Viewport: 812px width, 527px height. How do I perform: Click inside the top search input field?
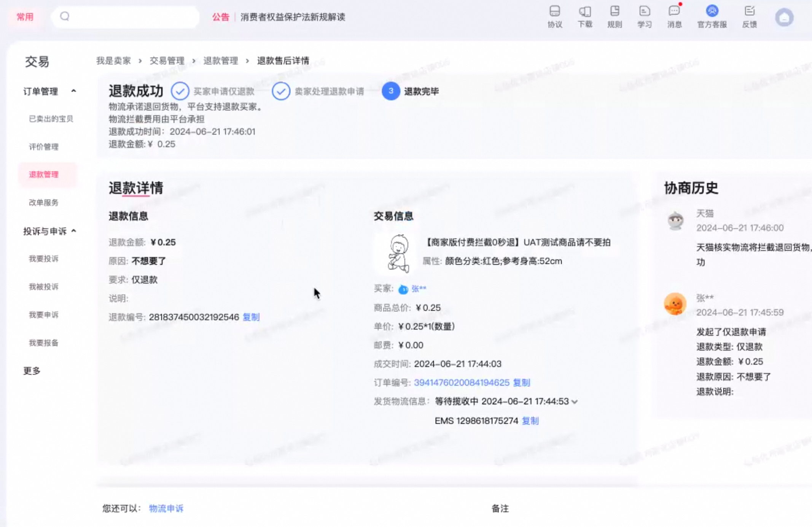tap(126, 16)
